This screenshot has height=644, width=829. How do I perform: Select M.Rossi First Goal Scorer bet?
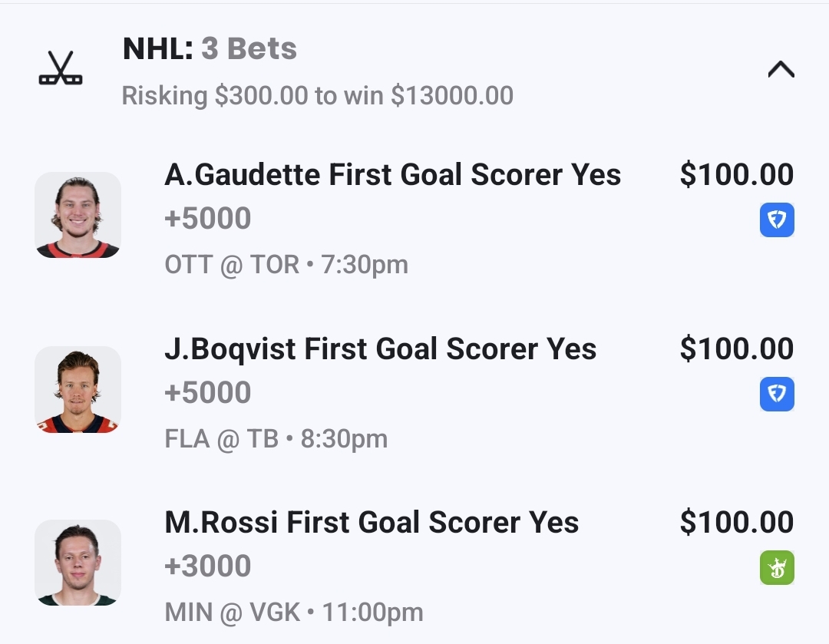(x=372, y=523)
